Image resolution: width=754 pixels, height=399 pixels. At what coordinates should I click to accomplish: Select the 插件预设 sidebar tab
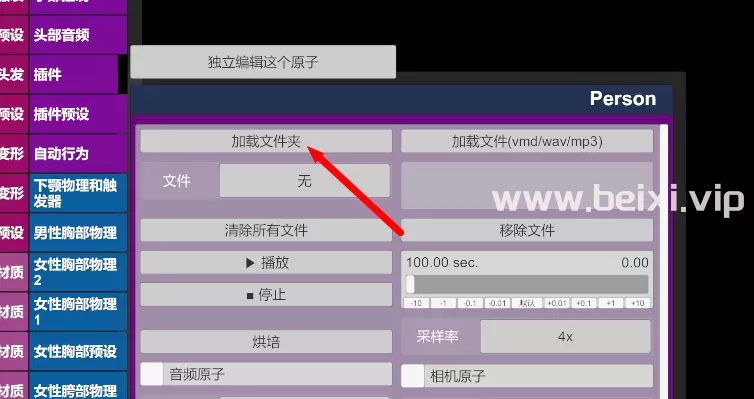coord(78,114)
